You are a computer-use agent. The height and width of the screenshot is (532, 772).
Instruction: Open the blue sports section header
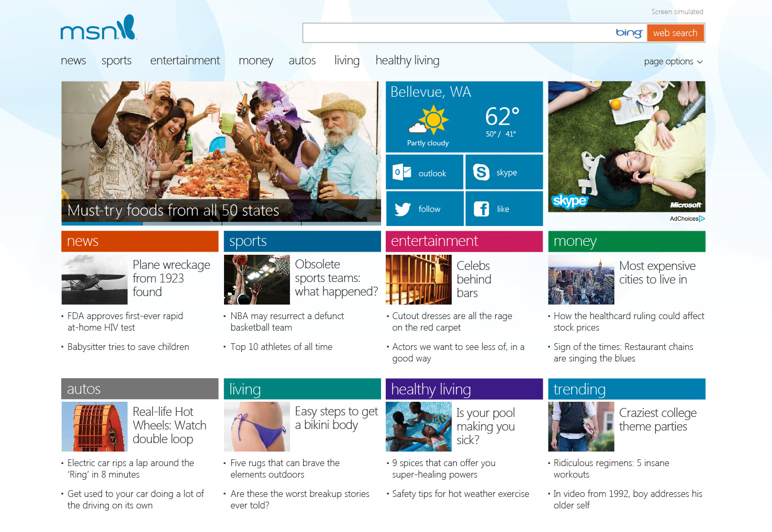point(302,241)
